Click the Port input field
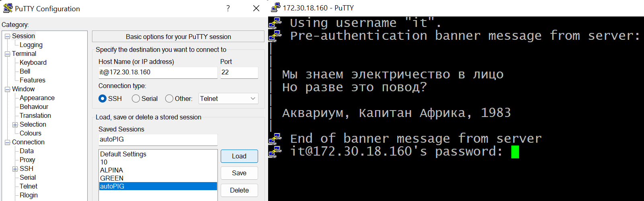The image size is (644, 201). 239,72
